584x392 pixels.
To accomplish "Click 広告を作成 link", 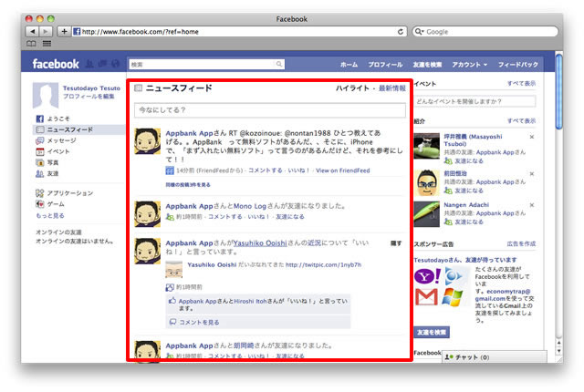I will pos(521,244).
